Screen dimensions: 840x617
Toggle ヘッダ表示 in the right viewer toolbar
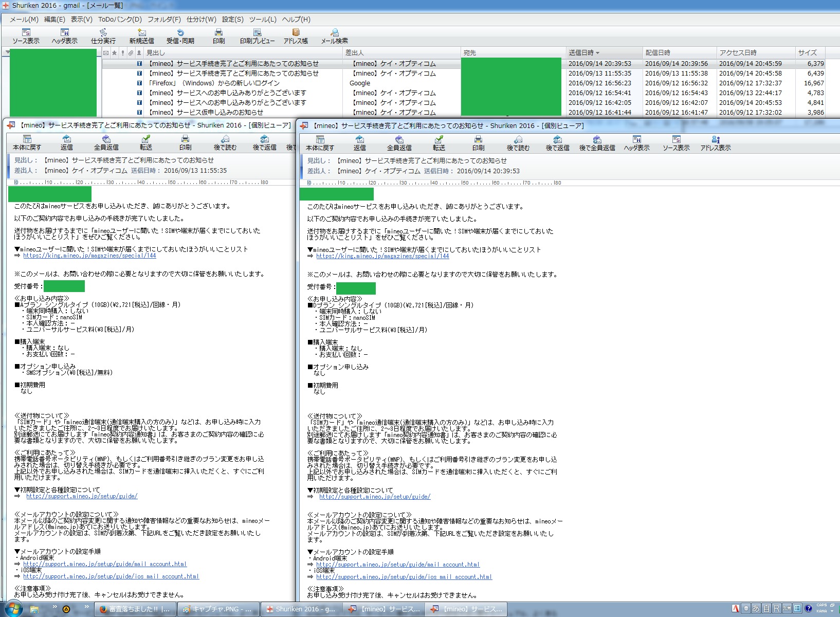[636, 143]
